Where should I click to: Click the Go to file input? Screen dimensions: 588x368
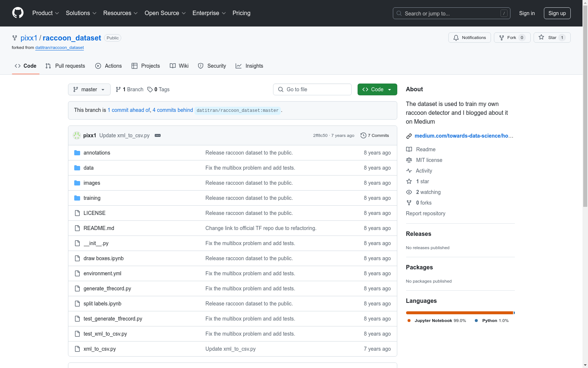[x=312, y=89]
